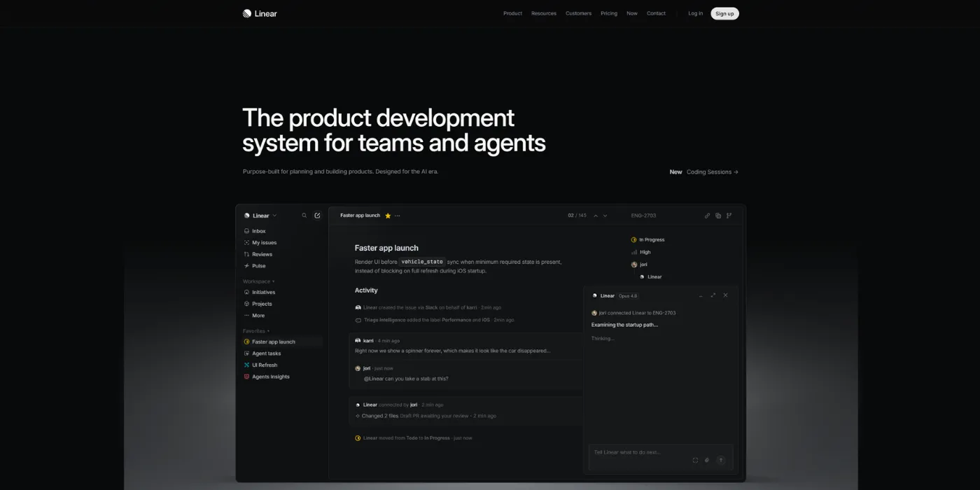Close the Linear agent panel
980x490 pixels.
pyautogui.click(x=725, y=295)
